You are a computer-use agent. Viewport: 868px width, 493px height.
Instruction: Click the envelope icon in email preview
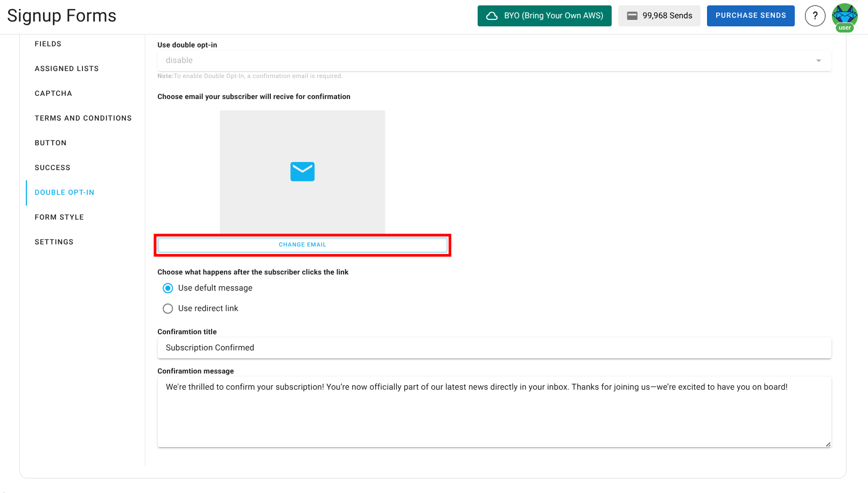[x=302, y=172]
